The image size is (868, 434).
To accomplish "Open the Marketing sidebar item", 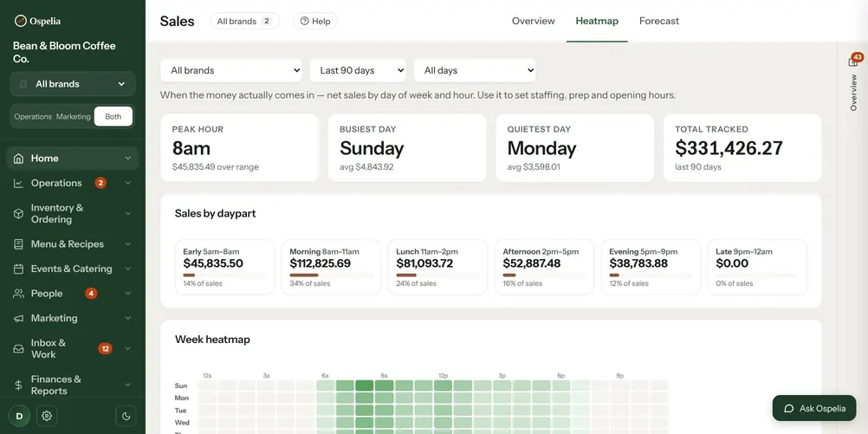I will [x=73, y=318].
